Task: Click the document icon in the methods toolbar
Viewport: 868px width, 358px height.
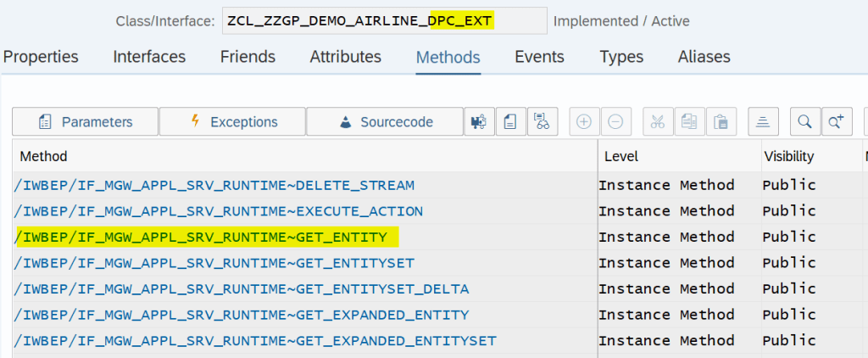Action: tap(510, 121)
